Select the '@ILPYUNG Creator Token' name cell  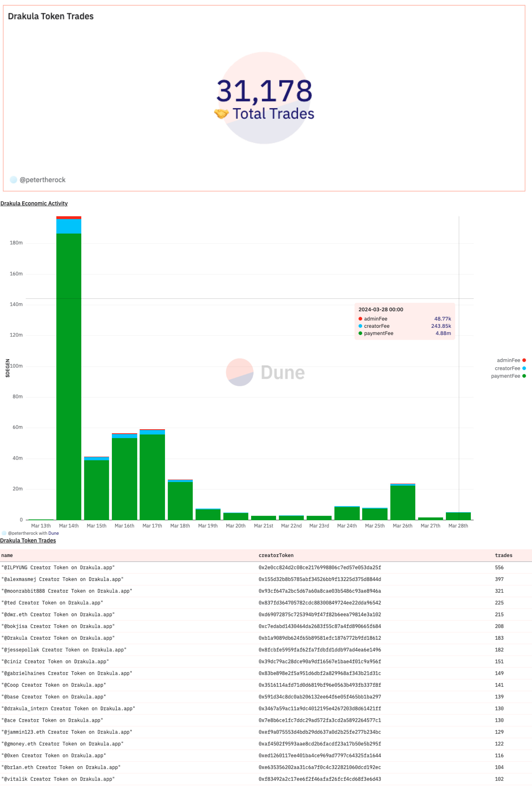click(58, 567)
